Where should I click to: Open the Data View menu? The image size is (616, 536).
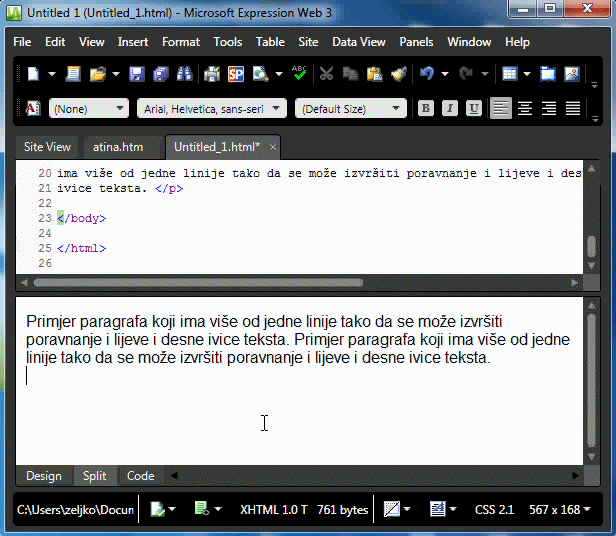(x=359, y=42)
